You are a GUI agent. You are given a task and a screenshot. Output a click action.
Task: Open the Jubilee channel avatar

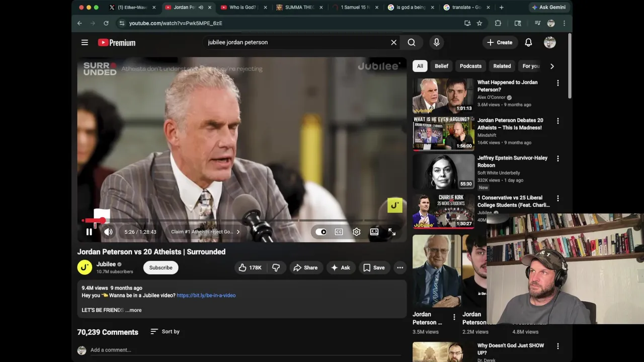[85, 267]
